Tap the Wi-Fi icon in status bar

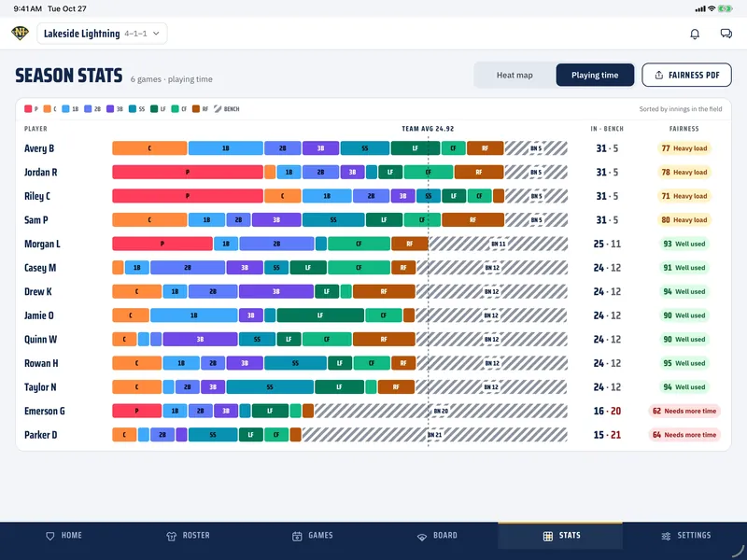pyautogui.click(x=712, y=8)
